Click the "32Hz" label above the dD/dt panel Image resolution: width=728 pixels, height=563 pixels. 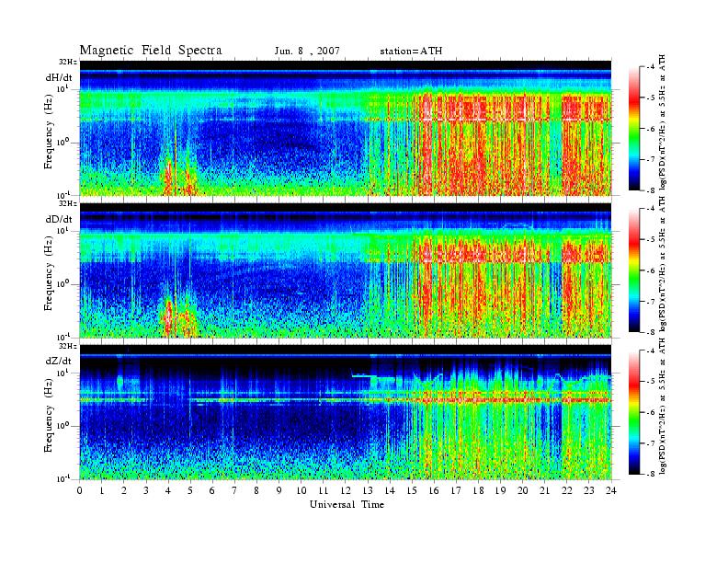coord(68,203)
